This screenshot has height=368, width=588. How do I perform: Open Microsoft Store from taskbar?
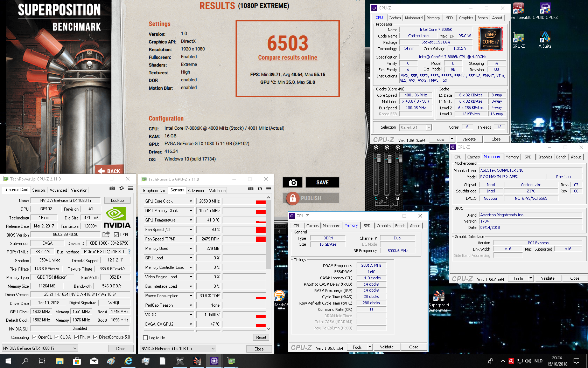pos(77,361)
